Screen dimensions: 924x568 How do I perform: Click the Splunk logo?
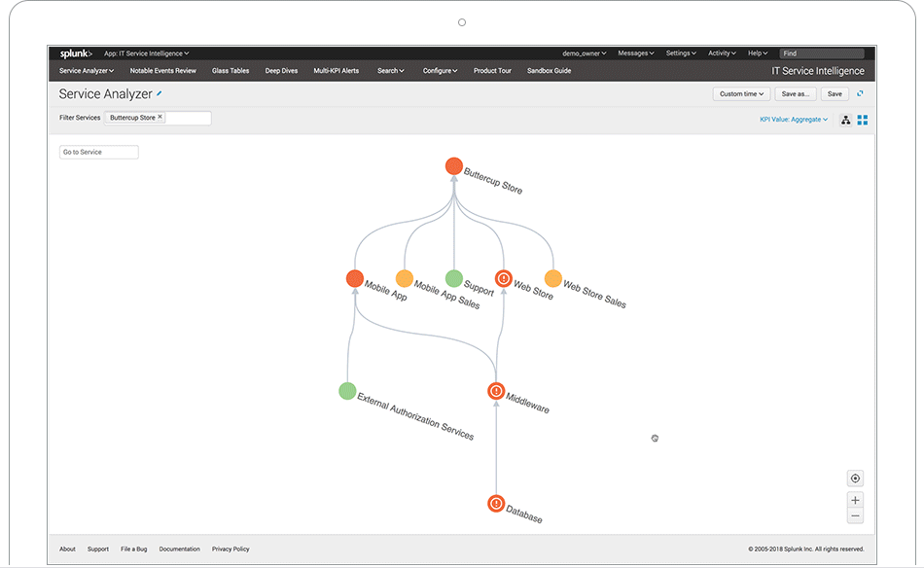click(x=76, y=53)
